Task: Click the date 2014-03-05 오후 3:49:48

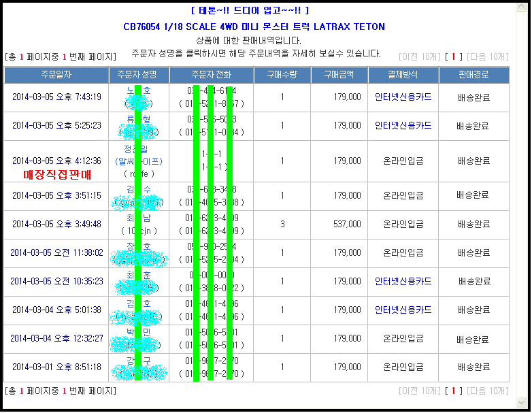Action: click(x=56, y=225)
